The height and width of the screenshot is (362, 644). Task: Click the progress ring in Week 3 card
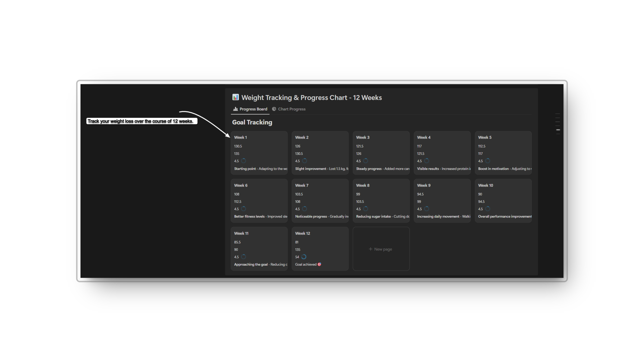tap(365, 161)
